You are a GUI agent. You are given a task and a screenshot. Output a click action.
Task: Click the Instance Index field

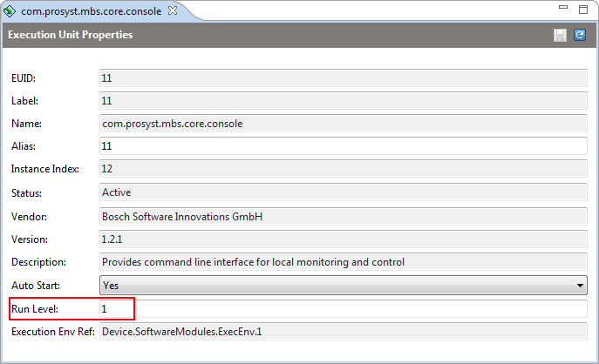[x=343, y=169]
